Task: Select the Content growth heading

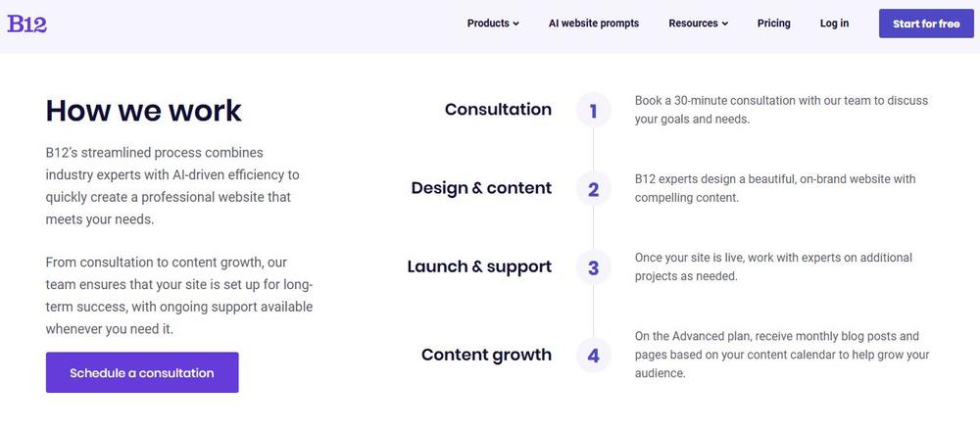Action: click(486, 355)
